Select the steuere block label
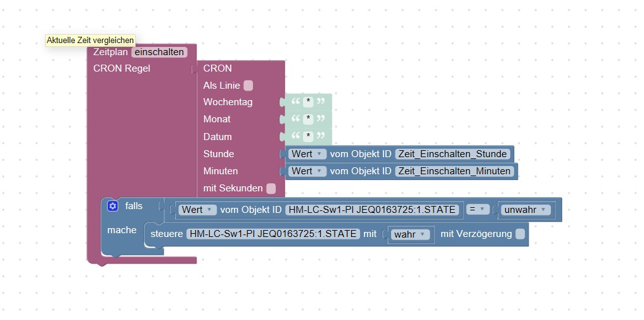The width and height of the screenshot is (644, 320). 167,234
